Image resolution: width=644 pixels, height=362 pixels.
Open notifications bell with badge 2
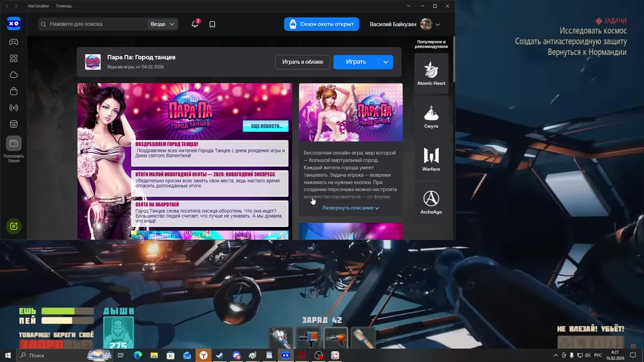coord(195,24)
